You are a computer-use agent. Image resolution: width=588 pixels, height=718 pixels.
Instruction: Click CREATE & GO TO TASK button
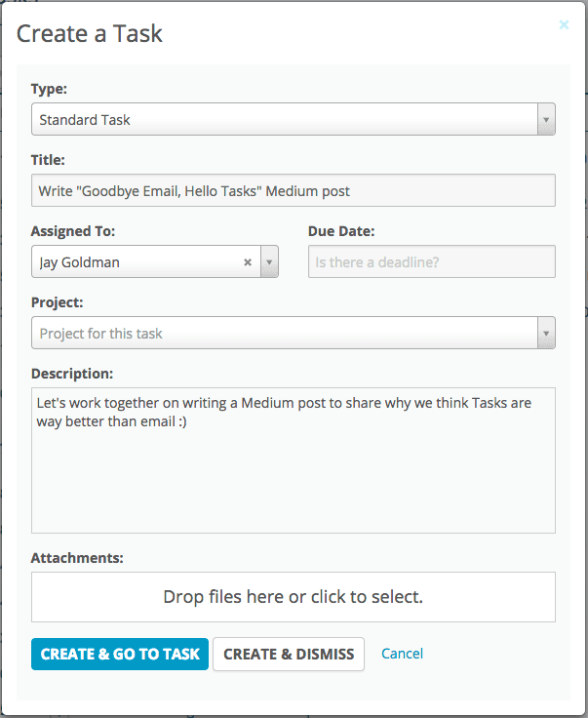click(x=120, y=654)
